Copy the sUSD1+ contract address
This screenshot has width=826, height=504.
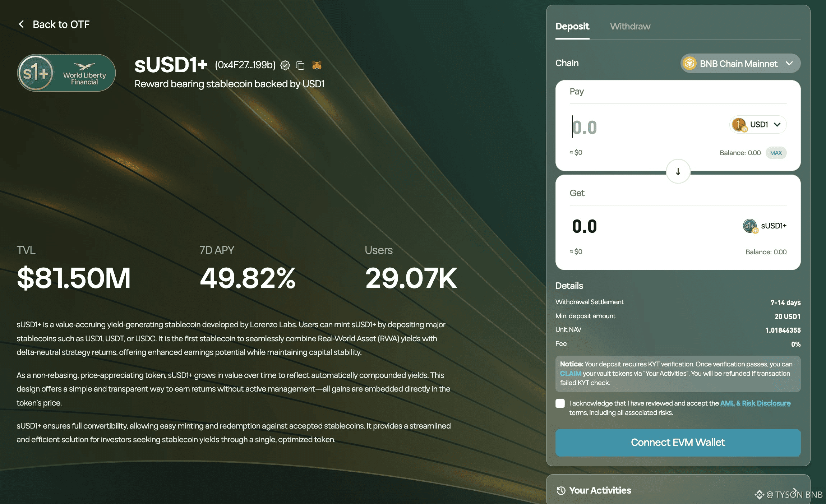[300, 65]
